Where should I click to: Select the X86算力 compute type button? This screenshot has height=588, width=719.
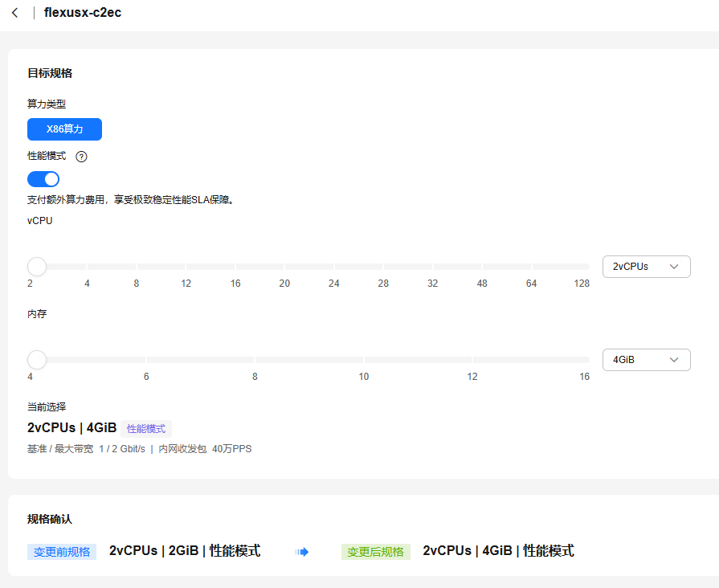[x=64, y=129]
